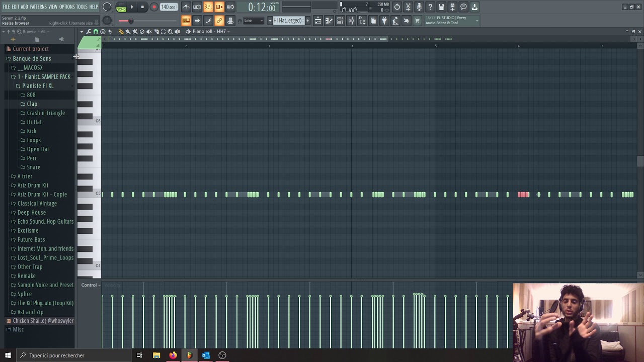This screenshot has width=644, height=362.
Task: Click the audio editor scissors icon
Action: (x=408, y=7)
